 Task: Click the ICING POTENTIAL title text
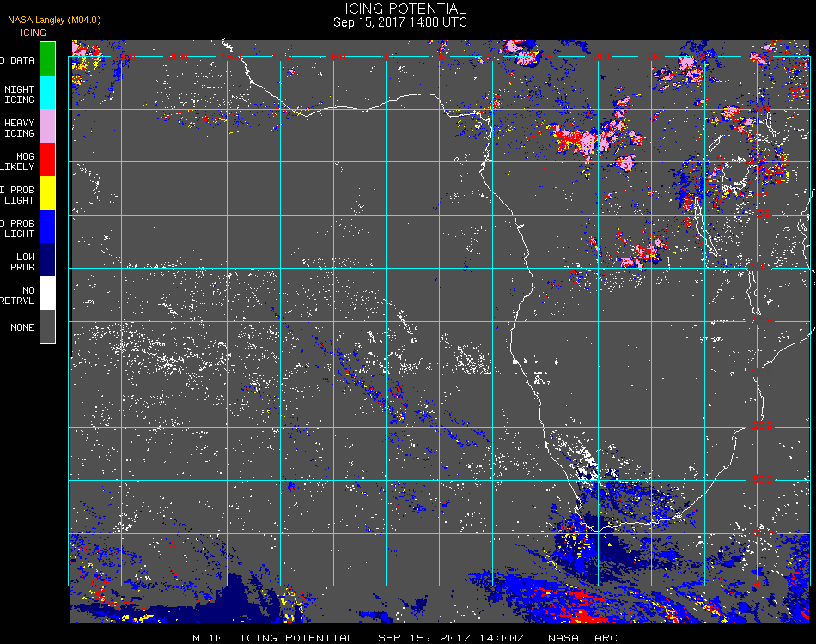405,9
